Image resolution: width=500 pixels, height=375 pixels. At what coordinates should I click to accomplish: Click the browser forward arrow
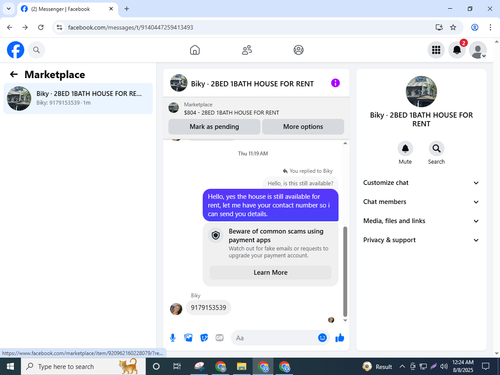point(25,27)
